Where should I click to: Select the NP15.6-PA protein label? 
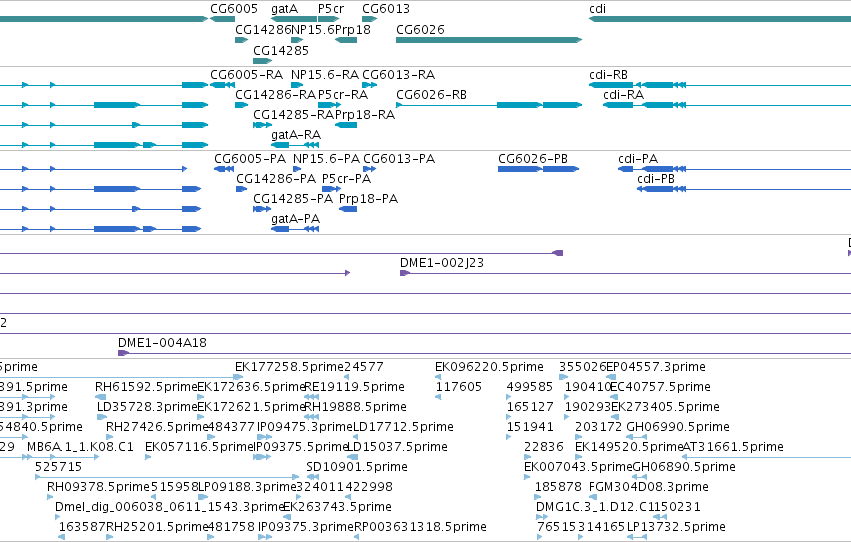(326, 158)
